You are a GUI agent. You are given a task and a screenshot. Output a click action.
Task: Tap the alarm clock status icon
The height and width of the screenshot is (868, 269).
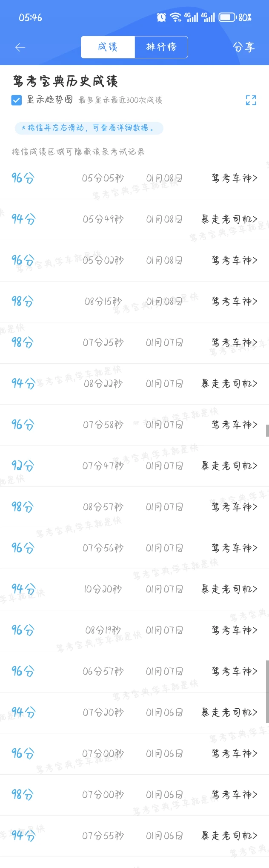click(161, 17)
